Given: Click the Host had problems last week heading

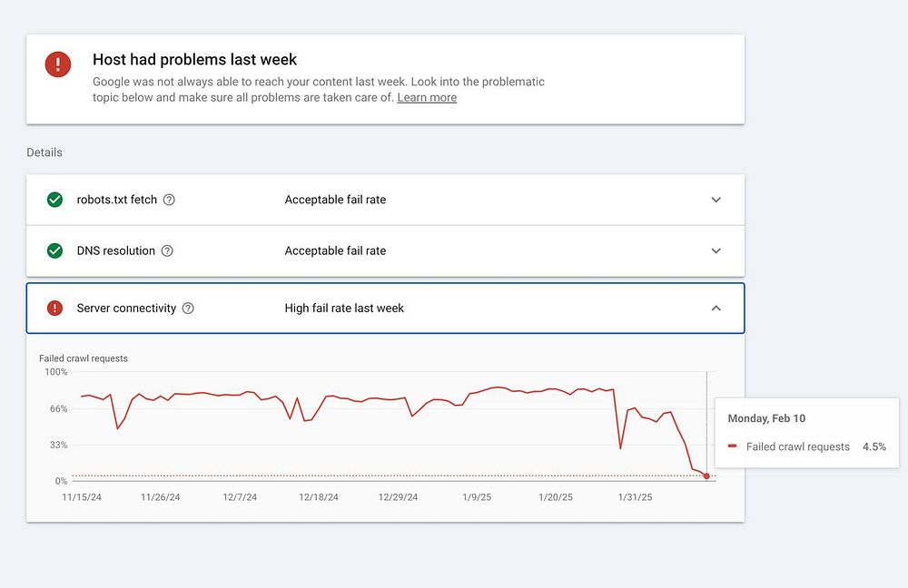Looking at the screenshot, I should (194, 60).
